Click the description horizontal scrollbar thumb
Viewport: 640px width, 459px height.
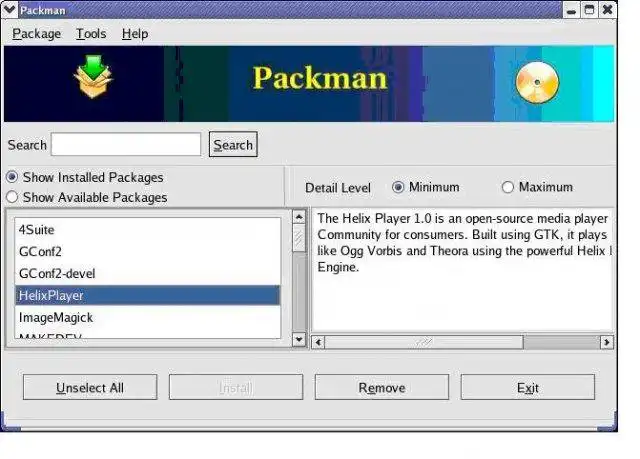424,342
